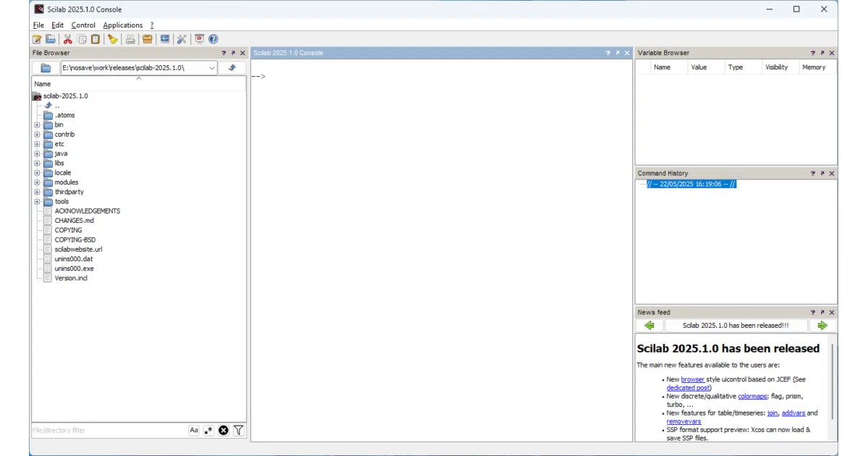The width and height of the screenshot is (868, 456).
Task: Click Command History help question mark
Action: tap(813, 174)
